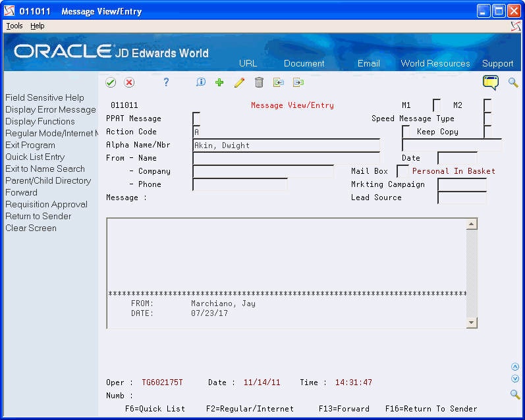This screenshot has height=420, width=525.
Task: Click the operator ID TG602175T
Action: click(162, 382)
